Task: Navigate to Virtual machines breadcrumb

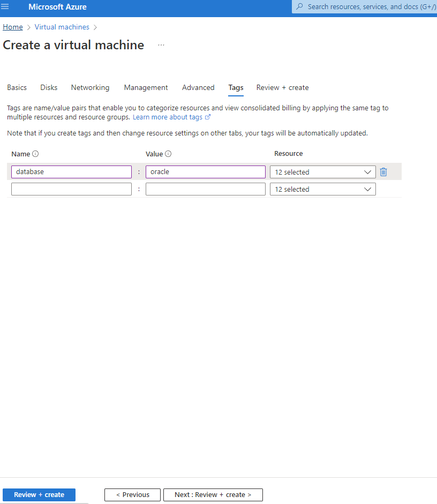Action: pyautogui.click(x=62, y=27)
